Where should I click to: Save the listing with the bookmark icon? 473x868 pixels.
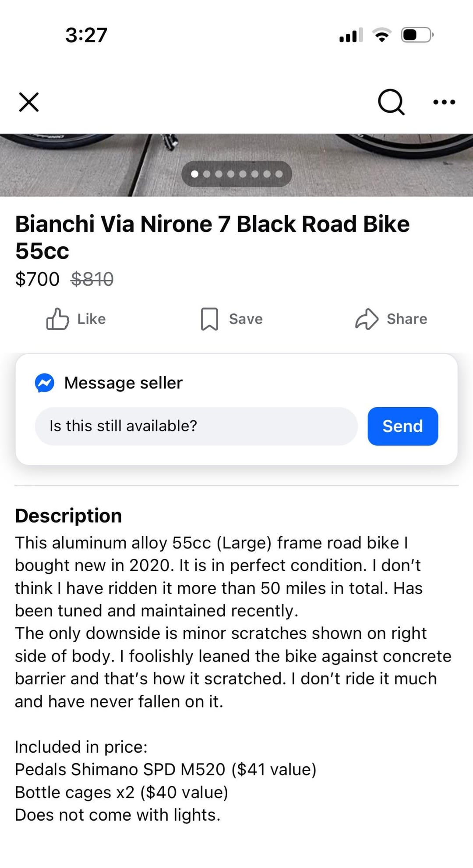(209, 319)
